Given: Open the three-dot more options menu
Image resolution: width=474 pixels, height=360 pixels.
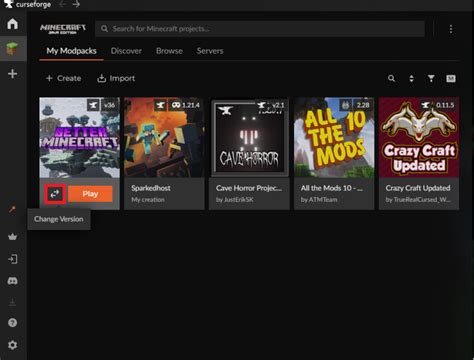Looking at the screenshot, I should click(451, 29).
